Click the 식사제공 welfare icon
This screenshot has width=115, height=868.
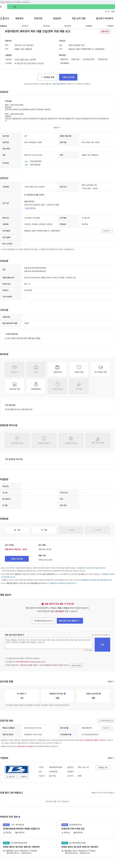pyautogui.click(x=79, y=386)
